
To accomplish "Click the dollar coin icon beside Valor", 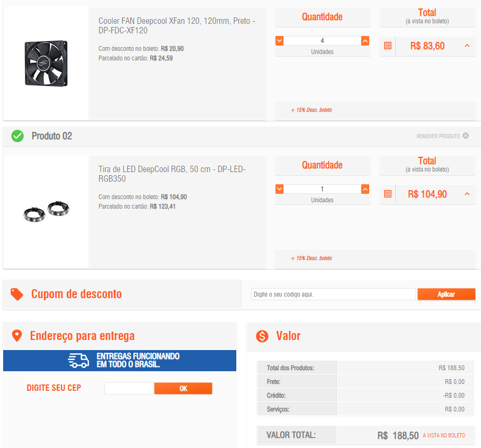I will point(262,336).
